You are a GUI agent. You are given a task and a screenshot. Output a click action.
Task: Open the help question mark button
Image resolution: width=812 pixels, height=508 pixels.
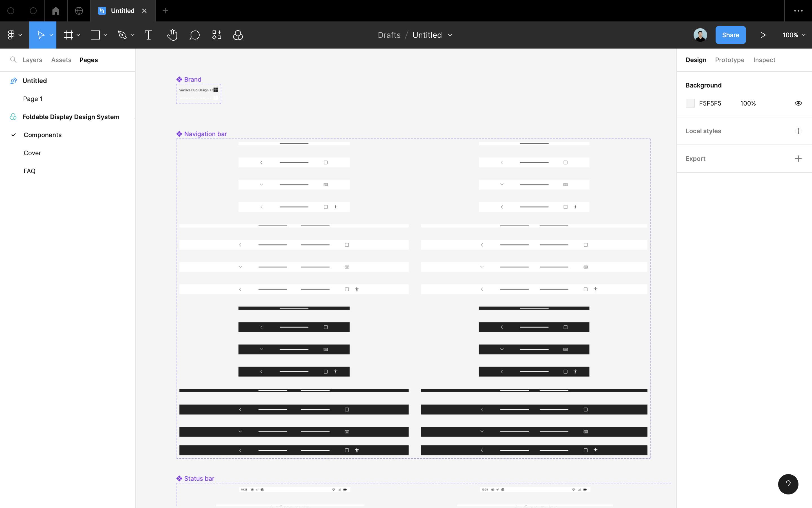[788, 484]
